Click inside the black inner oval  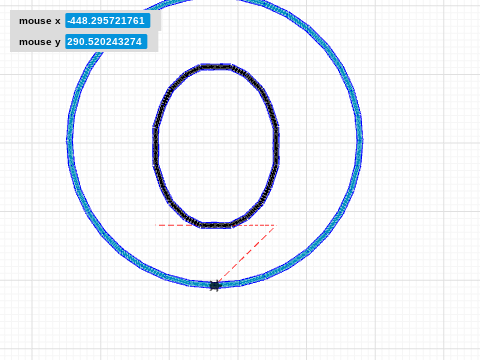[x=216, y=145]
